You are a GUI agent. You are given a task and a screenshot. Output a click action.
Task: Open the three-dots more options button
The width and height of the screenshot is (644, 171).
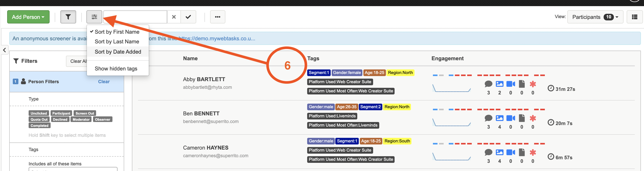pos(217,17)
